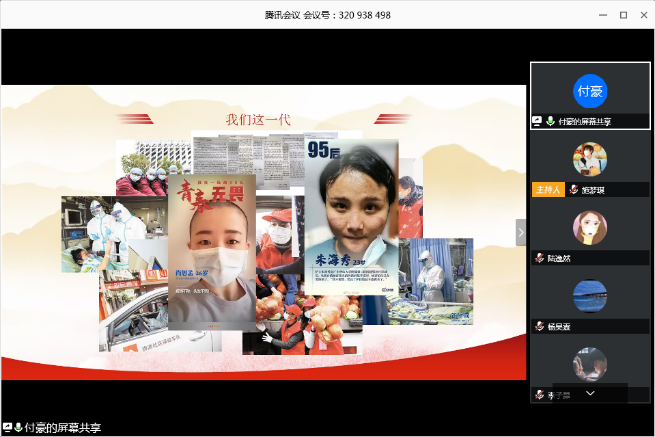Collapse the participant video panel with side arrow
The height and width of the screenshot is (437, 655).
(x=520, y=232)
